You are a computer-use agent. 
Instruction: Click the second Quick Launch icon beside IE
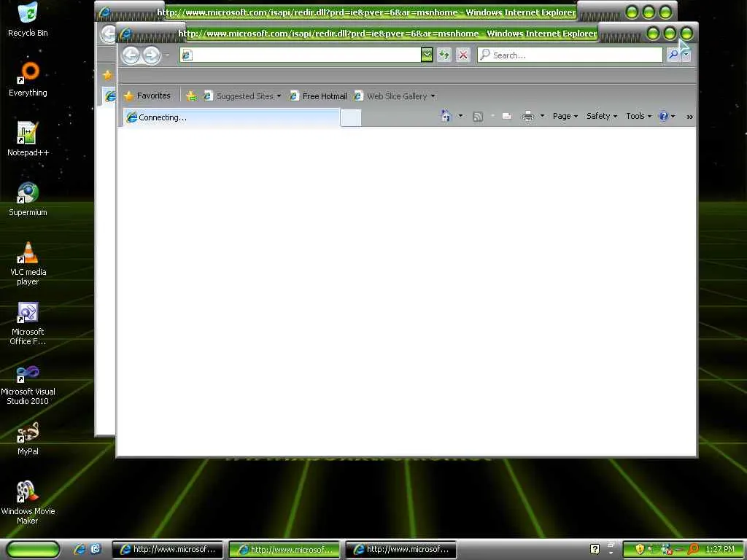[x=96, y=549]
